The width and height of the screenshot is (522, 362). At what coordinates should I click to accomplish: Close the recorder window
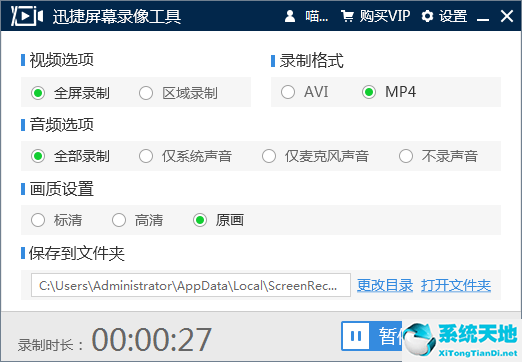coord(507,16)
